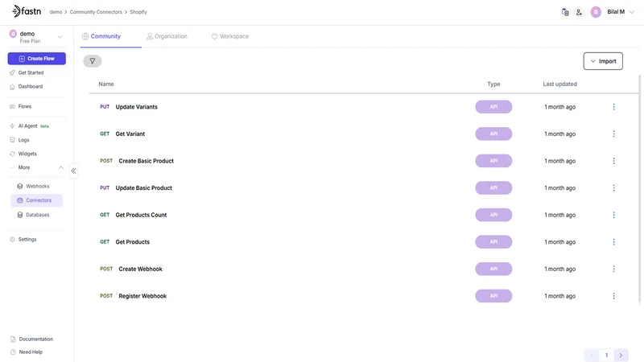Screen dimensions: 644x362
Task: Select the Get Variant connector
Action: [130, 134]
